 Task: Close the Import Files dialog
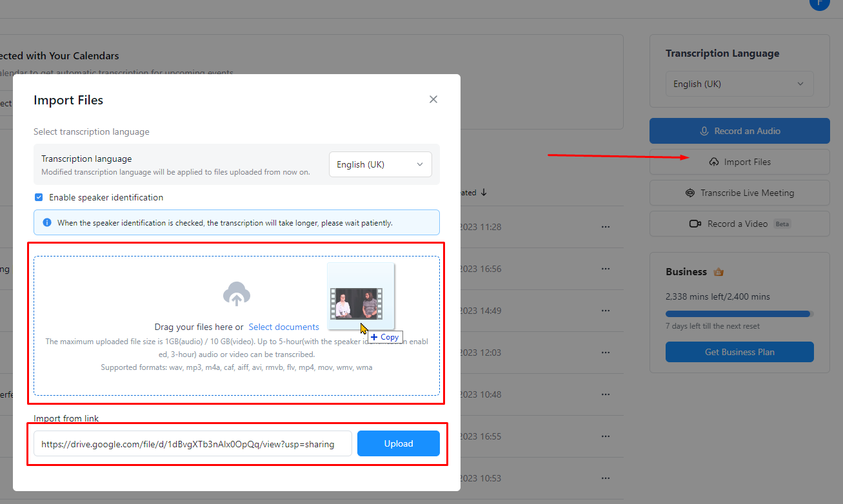point(433,99)
